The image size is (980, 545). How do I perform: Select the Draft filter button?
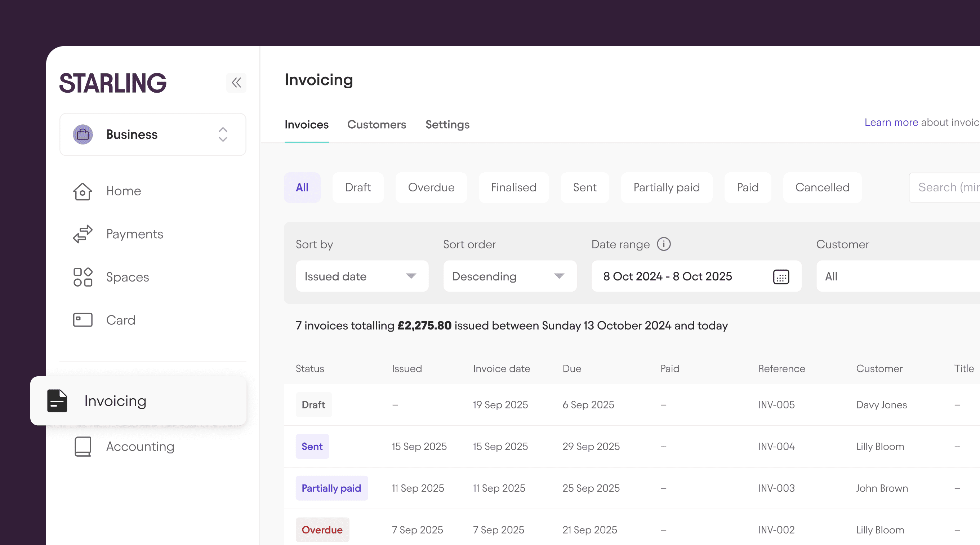[x=358, y=187]
